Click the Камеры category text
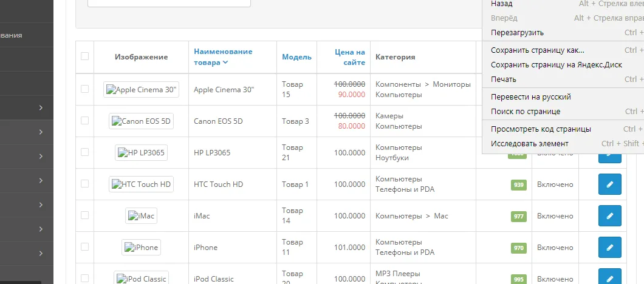Screen dimensions: 644x284 click(x=389, y=116)
